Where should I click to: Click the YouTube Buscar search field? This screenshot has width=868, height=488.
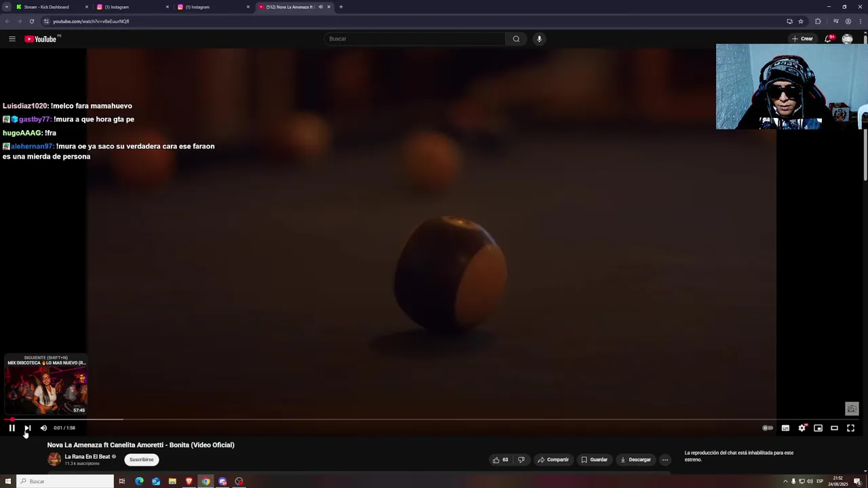415,39
